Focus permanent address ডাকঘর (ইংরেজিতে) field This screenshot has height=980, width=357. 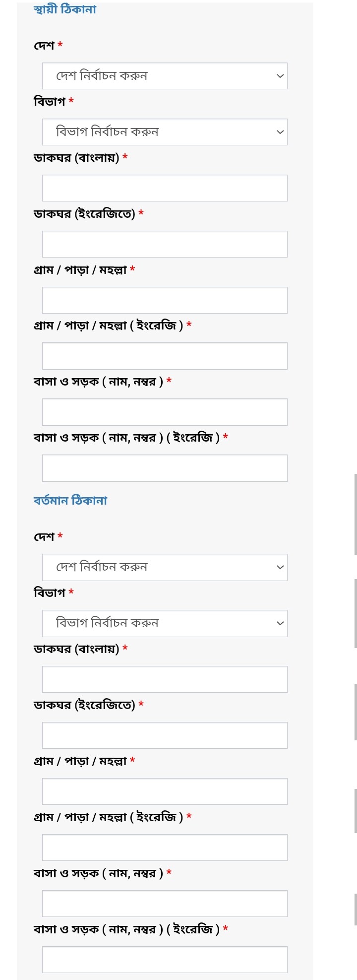coord(165,244)
